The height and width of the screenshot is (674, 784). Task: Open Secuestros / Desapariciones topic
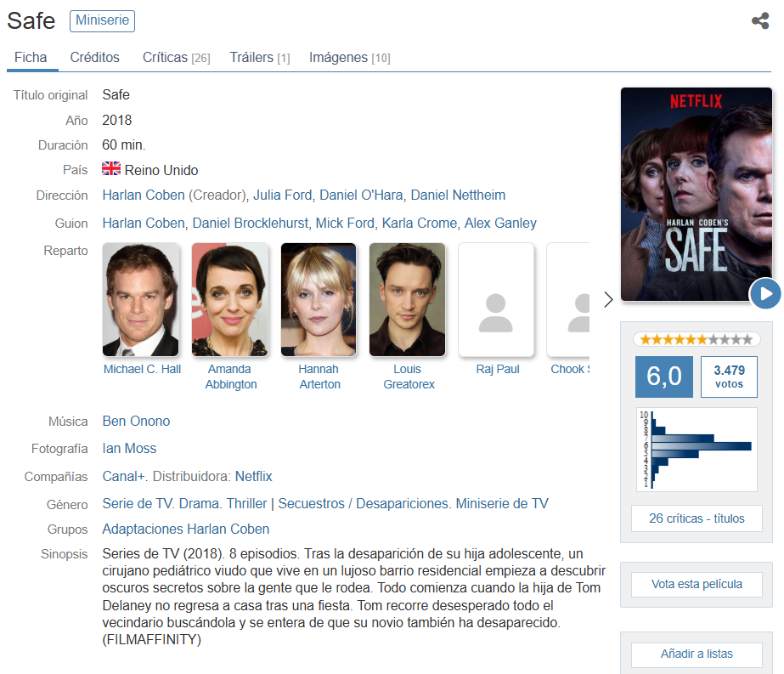(363, 503)
